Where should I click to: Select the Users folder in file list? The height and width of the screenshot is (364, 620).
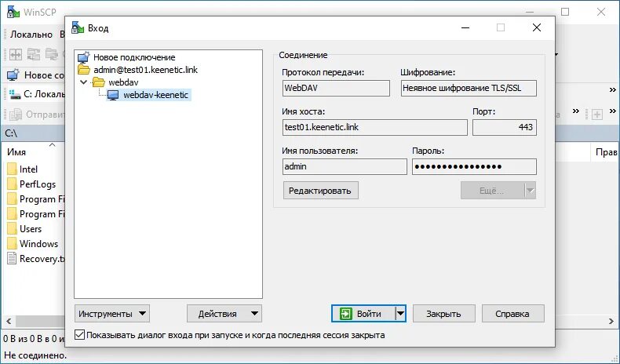31,229
